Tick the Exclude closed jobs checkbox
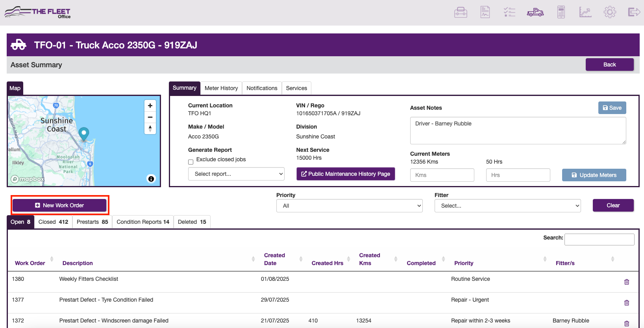644x328 pixels. [191, 162]
